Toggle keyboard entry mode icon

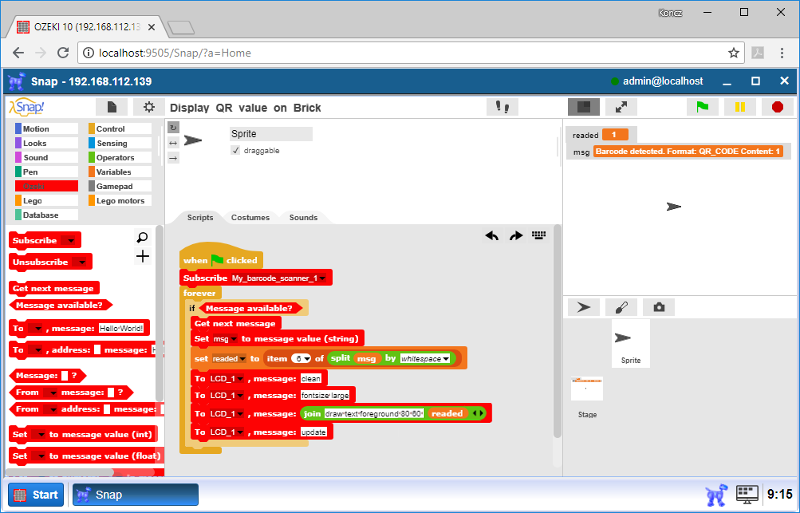(539, 235)
